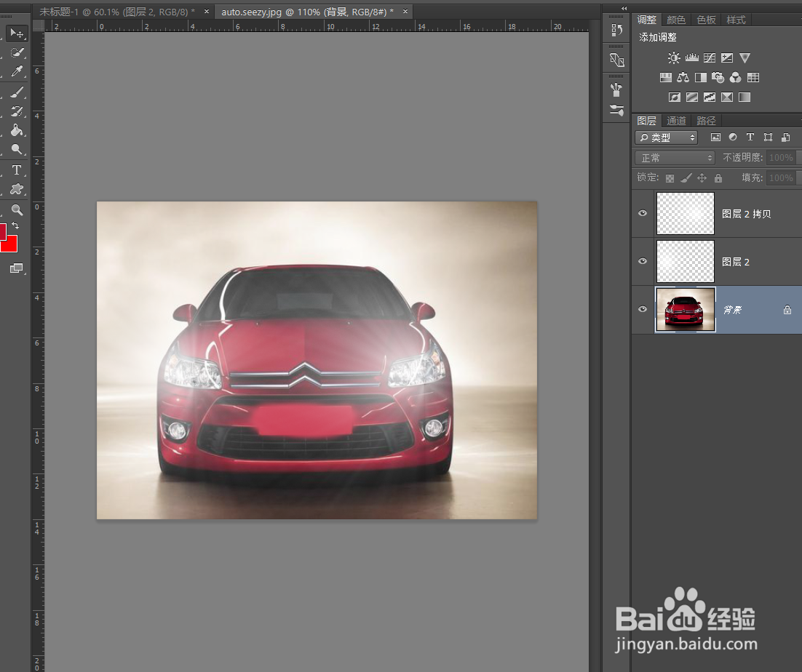Close the 未标题-1 document tab
Screen dimensions: 802x672
point(207,11)
